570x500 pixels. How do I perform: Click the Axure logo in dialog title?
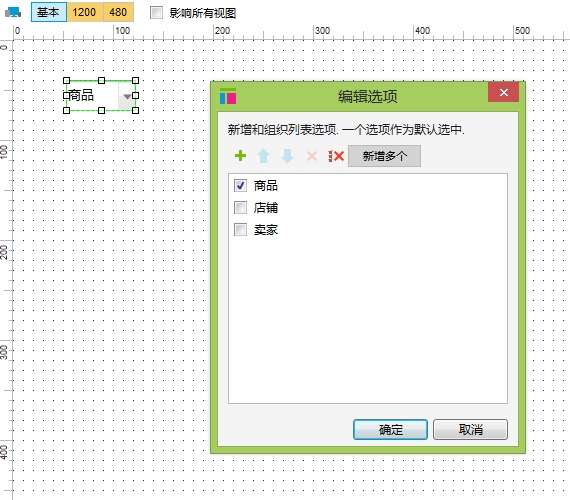228,96
